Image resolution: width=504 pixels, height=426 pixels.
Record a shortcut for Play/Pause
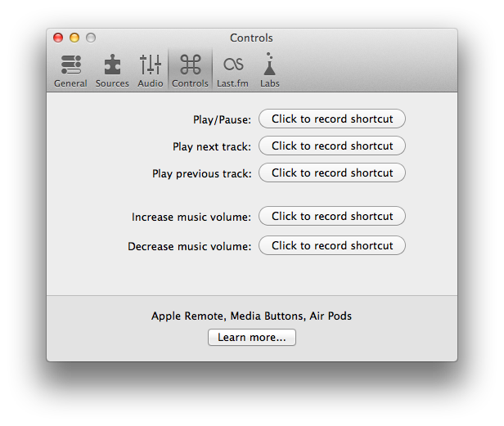coord(332,119)
